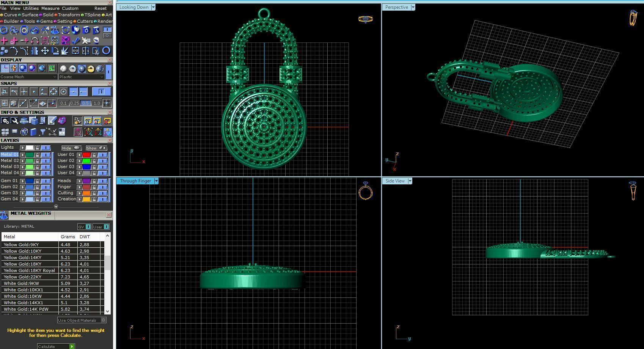Screen dimensions: 644x349
Task: Select the explode burst tool icon
Action: point(65,50)
